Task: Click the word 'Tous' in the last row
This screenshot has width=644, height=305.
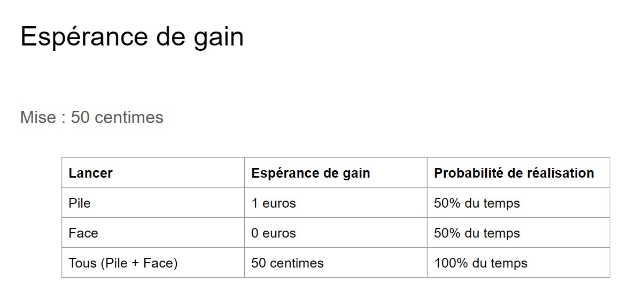Action: pos(82,263)
